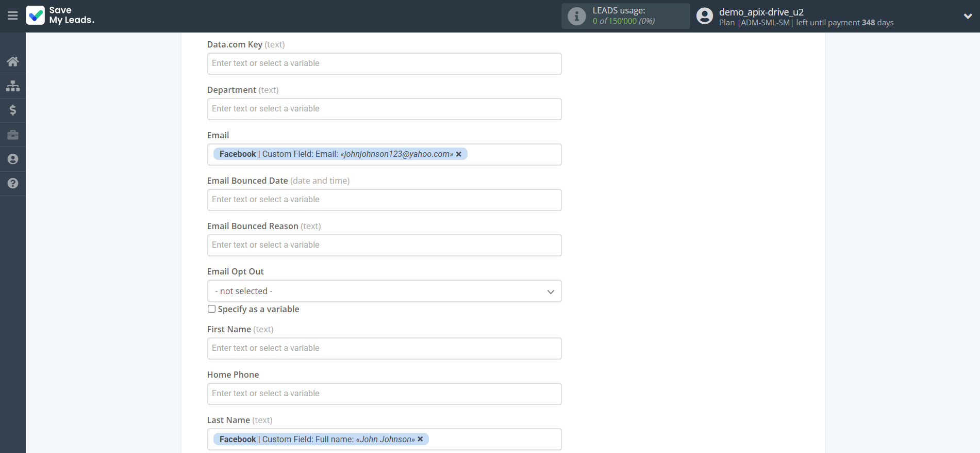Open the connections sitemap icon
This screenshot has height=453, width=980.
point(13,86)
